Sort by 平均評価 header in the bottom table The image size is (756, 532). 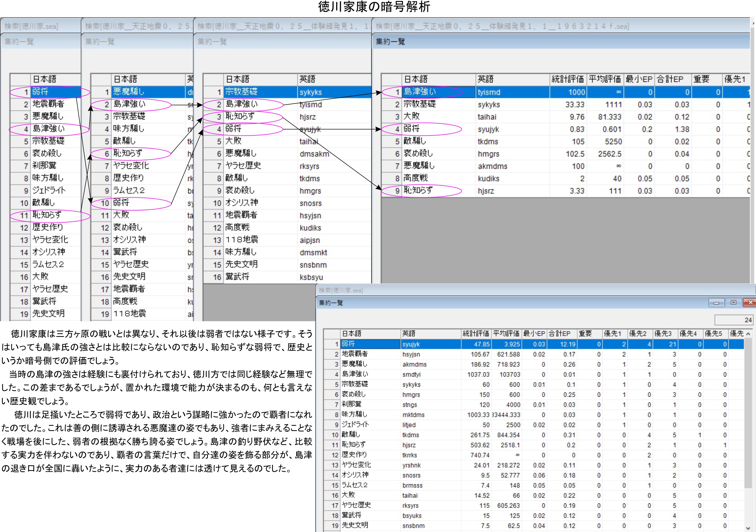click(x=507, y=334)
